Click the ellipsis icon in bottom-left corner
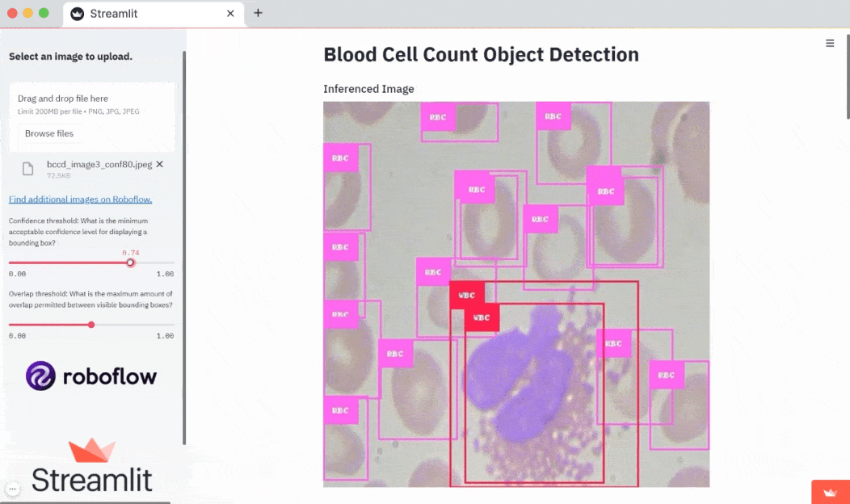 point(12,489)
